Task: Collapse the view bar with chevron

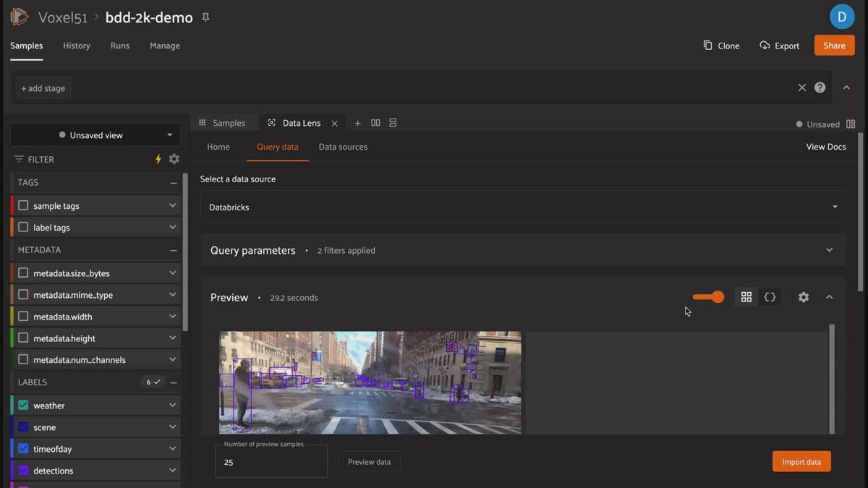Action: coord(846,87)
